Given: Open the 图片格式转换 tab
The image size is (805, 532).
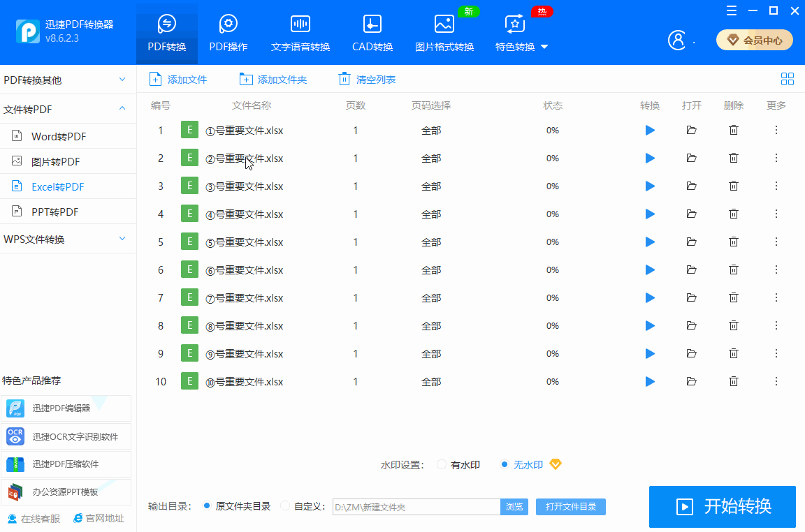Looking at the screenshot, I should click(444, 34).
